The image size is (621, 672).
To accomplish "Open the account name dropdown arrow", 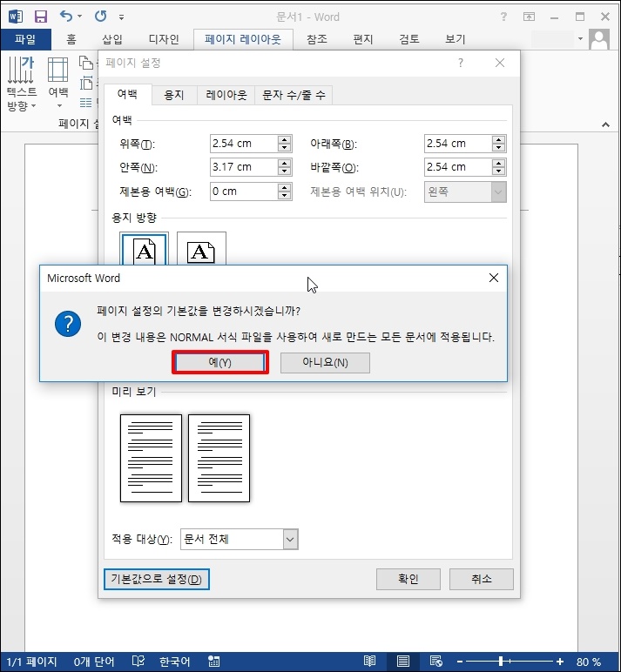I will [580, 39].
